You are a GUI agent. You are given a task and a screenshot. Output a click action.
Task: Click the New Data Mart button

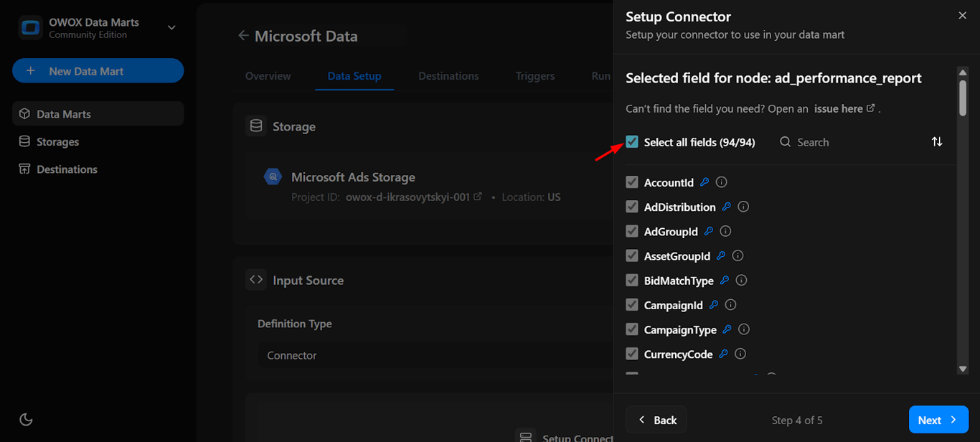98,71
